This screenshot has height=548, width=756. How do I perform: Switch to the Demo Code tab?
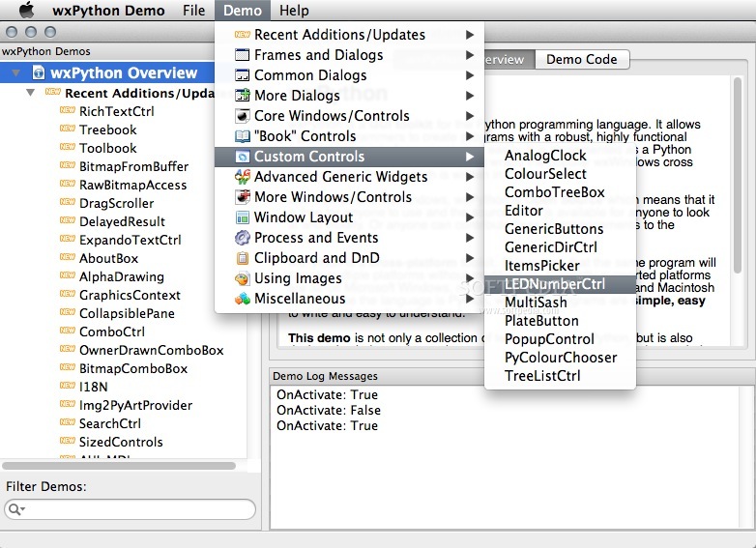pos(581,59)
